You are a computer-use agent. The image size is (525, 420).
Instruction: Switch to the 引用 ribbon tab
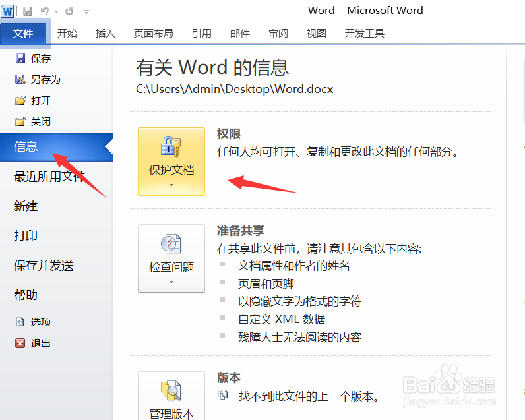pyautogui.click(x=202, y=33)
